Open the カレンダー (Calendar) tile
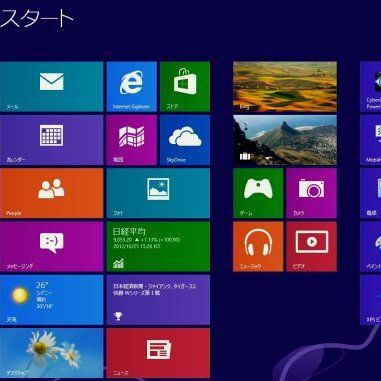 52,140
